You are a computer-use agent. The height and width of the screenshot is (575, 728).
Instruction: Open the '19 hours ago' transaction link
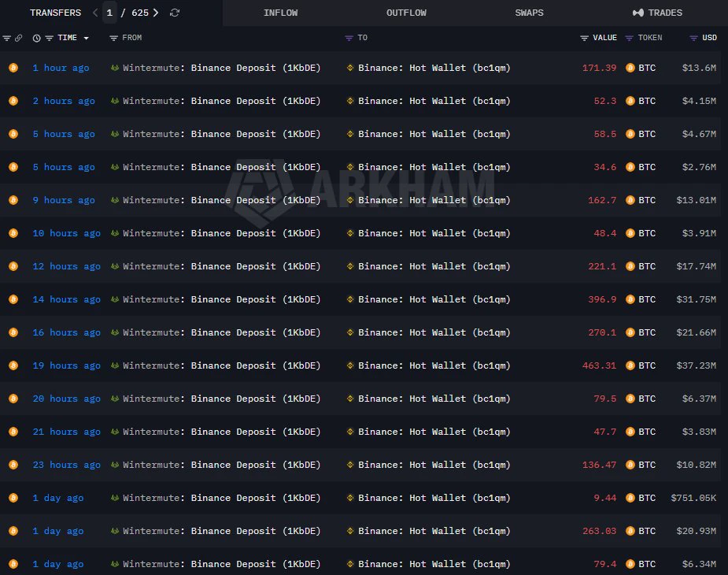tap(66, 365)
